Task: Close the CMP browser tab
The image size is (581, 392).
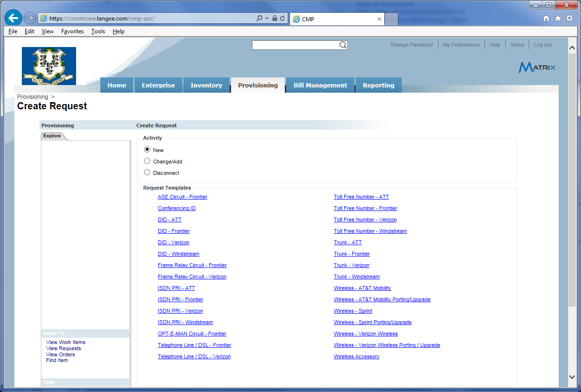Action: click(379, 19)
